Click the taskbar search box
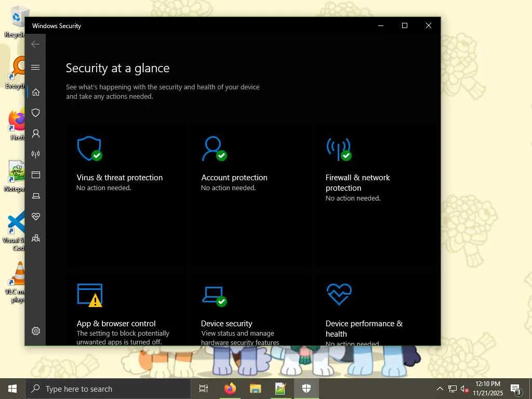 click(108, 389)
